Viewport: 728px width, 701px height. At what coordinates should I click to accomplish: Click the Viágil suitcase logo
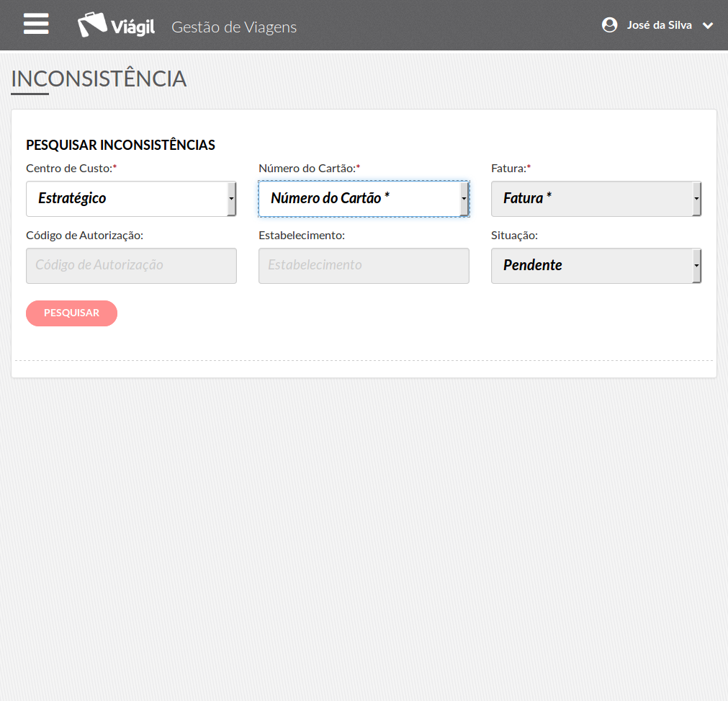point(116,25)
